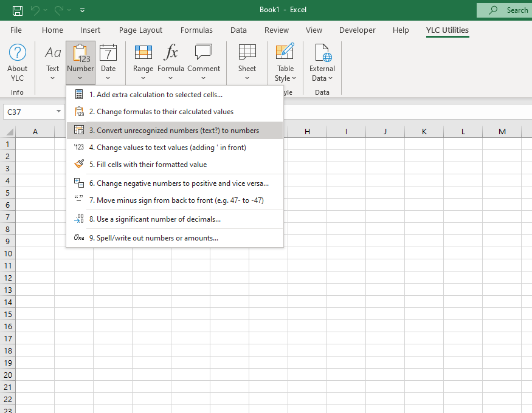Select Convert unrecognized numbers to numbers
532x413 pixels.
coord(178,131)
